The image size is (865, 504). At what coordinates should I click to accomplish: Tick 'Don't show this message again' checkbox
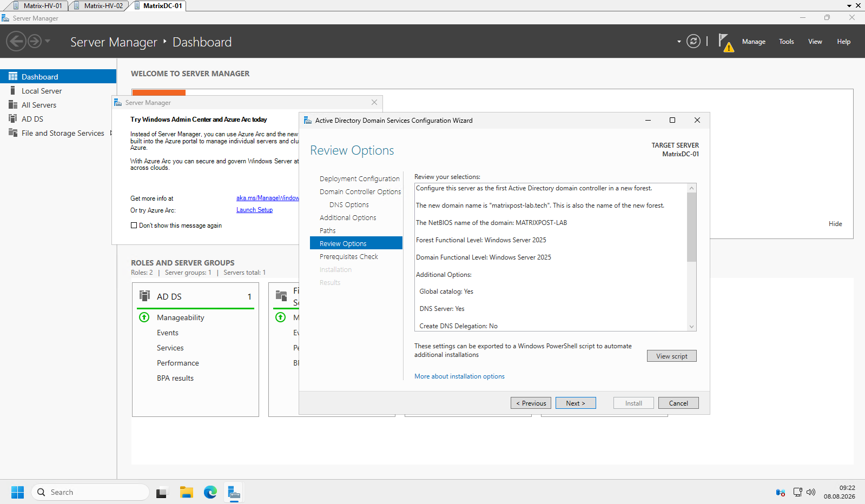point(134,226)
